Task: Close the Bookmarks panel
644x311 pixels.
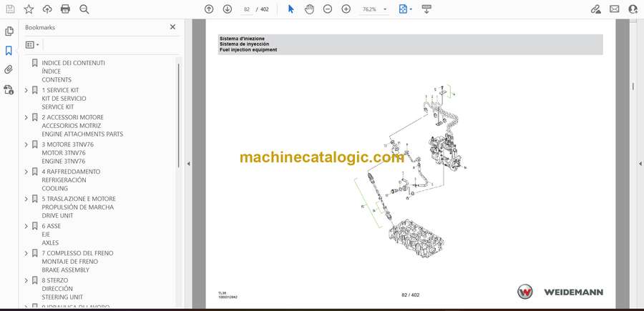Action: pos(172,27)
